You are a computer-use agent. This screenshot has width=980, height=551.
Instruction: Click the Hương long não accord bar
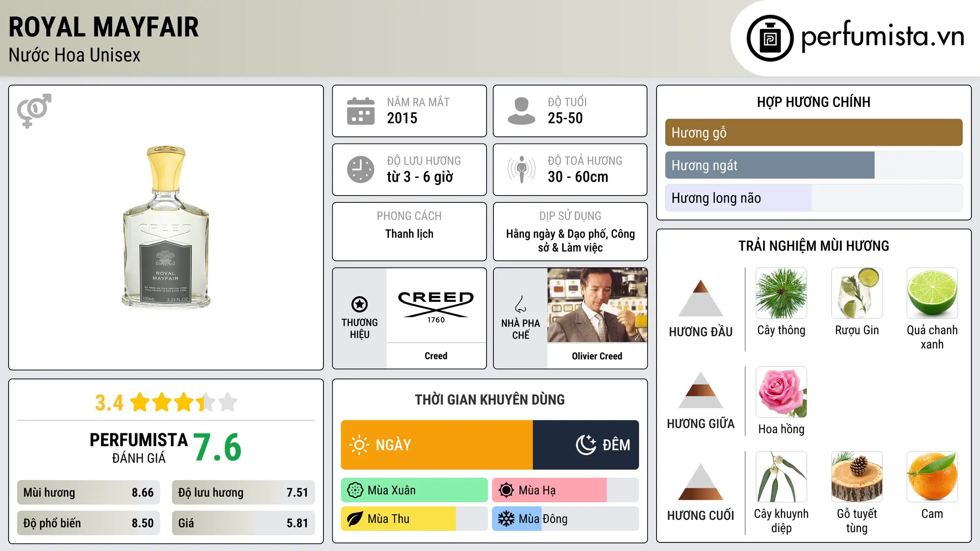(813, 198)
